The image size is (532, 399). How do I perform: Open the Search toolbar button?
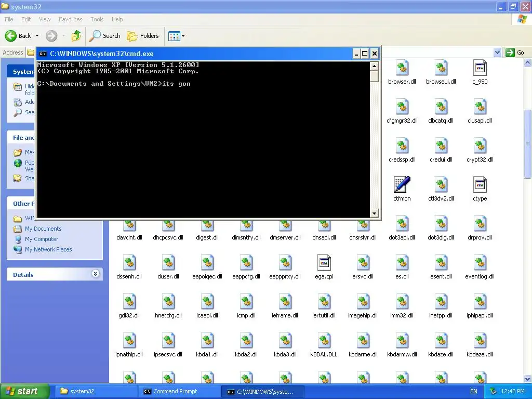[104, 36]
